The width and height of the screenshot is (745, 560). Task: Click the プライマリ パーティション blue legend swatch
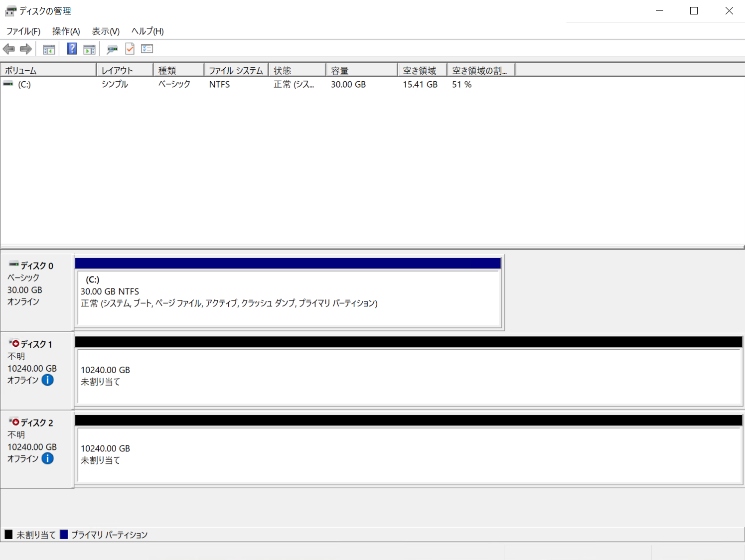tap(63, 534)
